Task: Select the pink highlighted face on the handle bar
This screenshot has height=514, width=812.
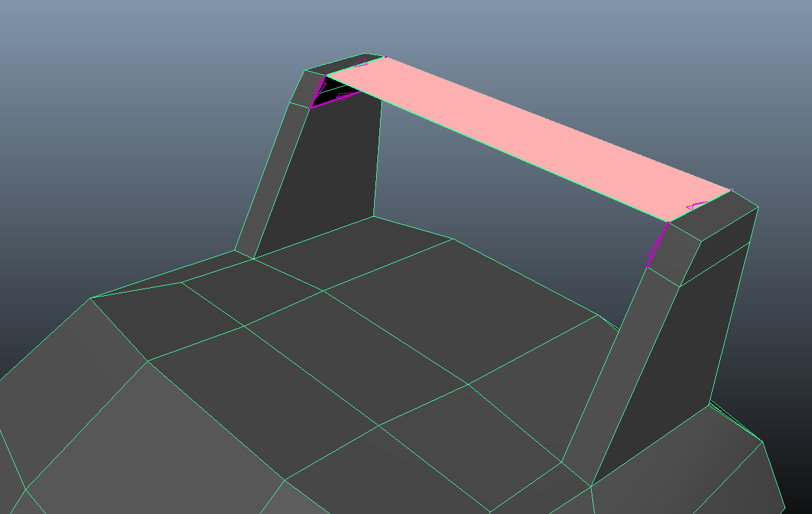Action: [526, 138]
